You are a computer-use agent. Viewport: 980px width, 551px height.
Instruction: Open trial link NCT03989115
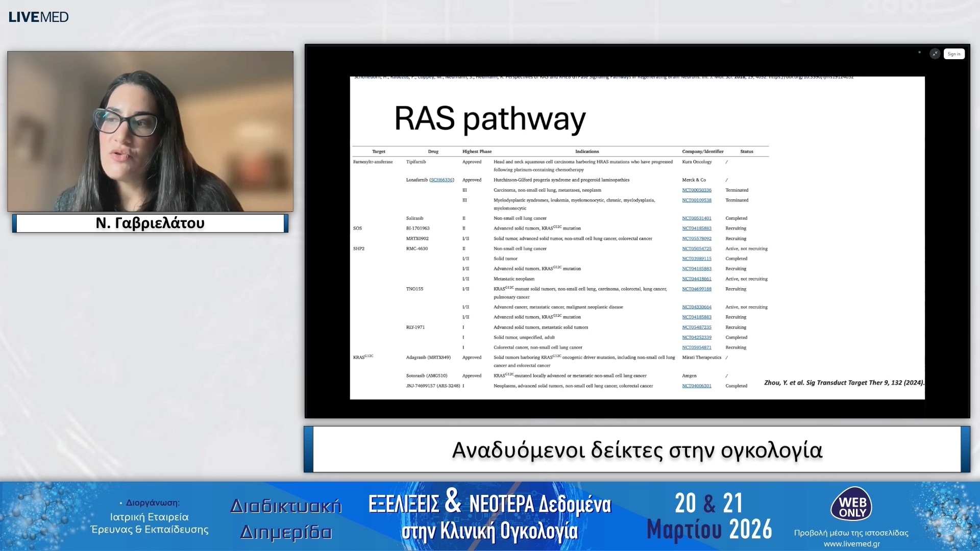[x=696, y=259]
